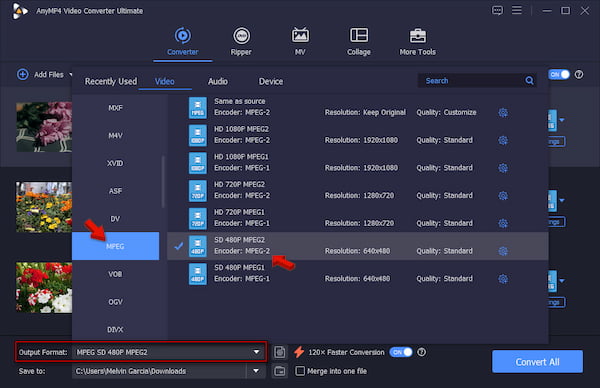Click the format list scrollbar
The image size is (600, 388).
click(x=163, y=181)
